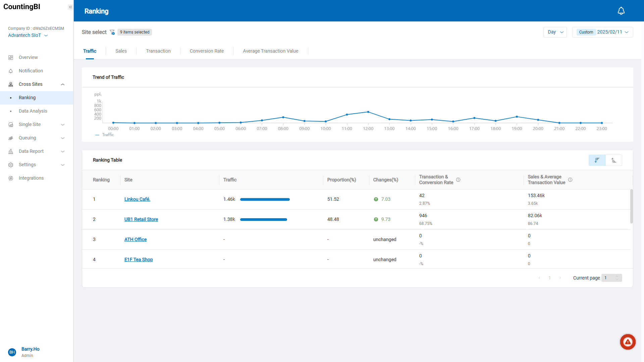Open the Day granularity dropdown

pyautogui.click(x=555, y=32)
